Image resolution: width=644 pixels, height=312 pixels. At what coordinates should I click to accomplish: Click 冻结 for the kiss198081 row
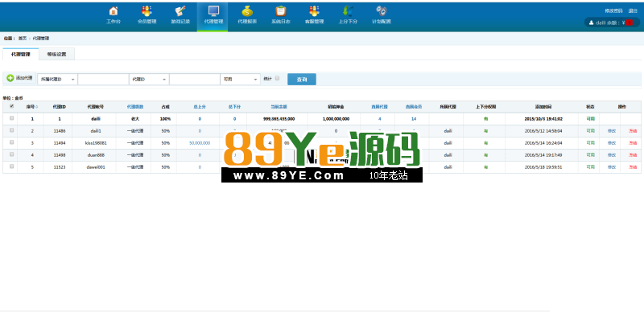coord(633,143)
